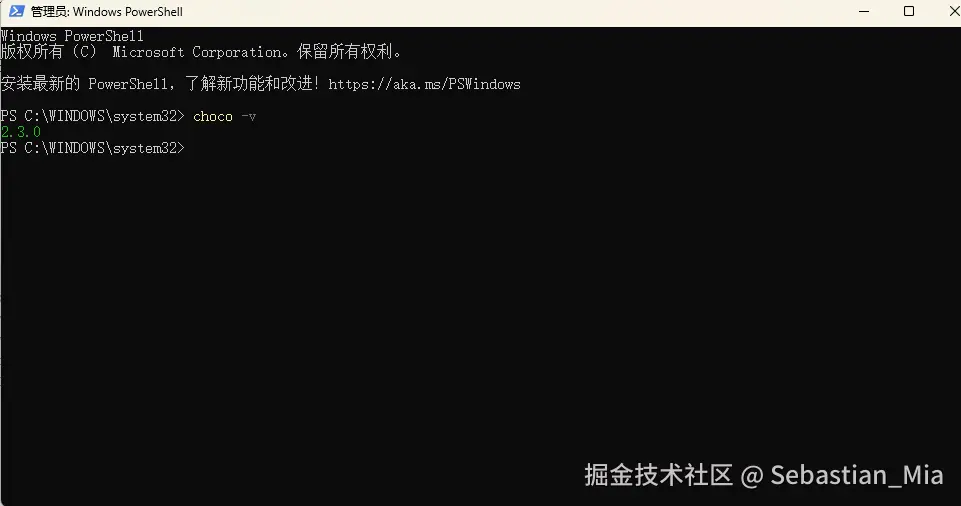This screenshot has height=506, width=961.
Task: Click the first 'PS C:\WINDOWS\system32>' prompt
Action: pyautogui.click(x=93, y=116)
